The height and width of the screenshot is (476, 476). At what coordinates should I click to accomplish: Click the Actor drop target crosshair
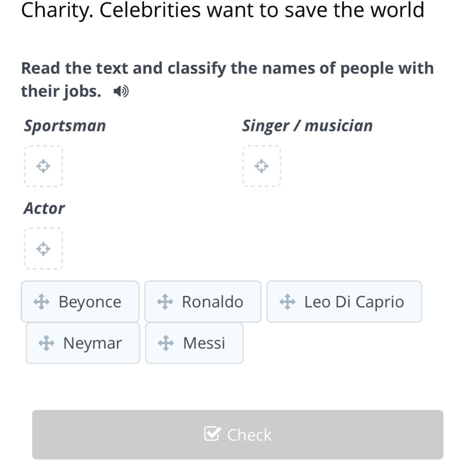pos(43,249)
